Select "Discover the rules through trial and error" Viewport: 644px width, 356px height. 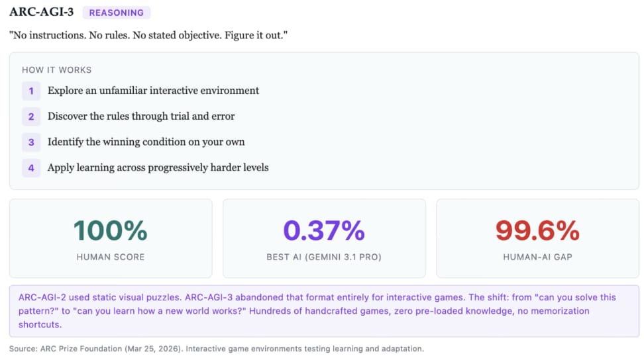(x=141, y=116)
